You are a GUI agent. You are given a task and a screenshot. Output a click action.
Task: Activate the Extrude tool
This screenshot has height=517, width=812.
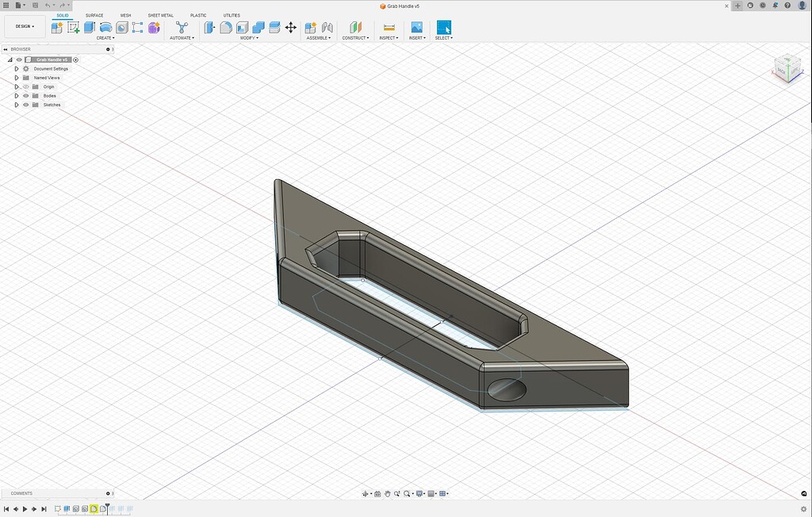90,27
